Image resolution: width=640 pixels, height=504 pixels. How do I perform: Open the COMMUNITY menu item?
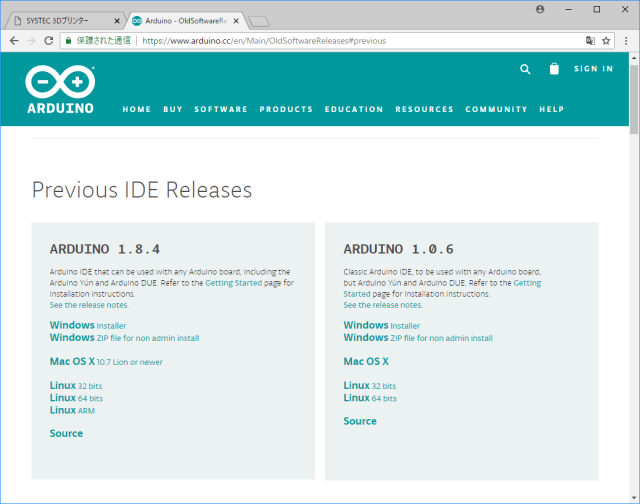[496, 109]
